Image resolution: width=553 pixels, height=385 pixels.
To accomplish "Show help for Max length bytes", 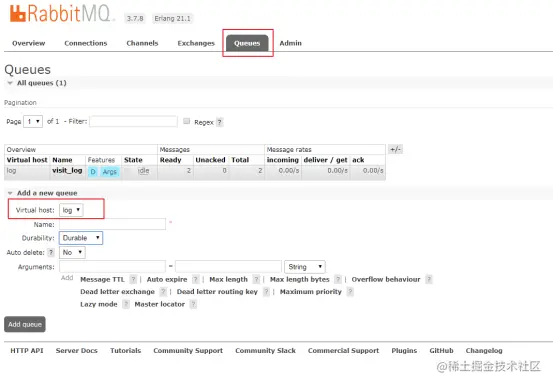I will [x=338, y=280].
